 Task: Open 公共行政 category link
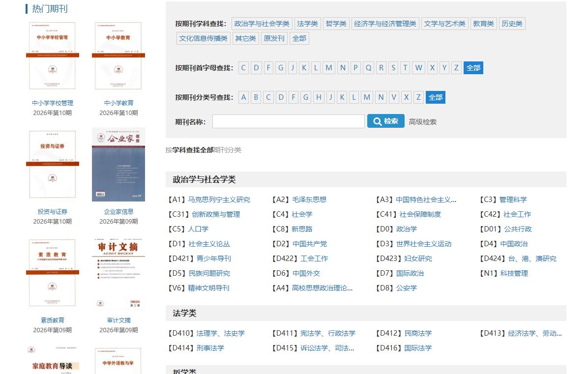(518, 229)
